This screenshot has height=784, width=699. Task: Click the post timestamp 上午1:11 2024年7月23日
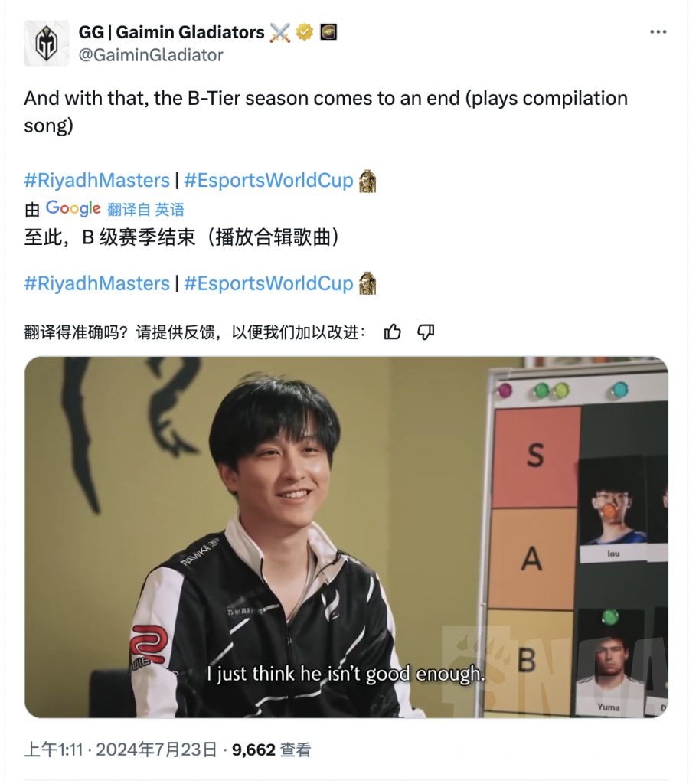(120, 750)
